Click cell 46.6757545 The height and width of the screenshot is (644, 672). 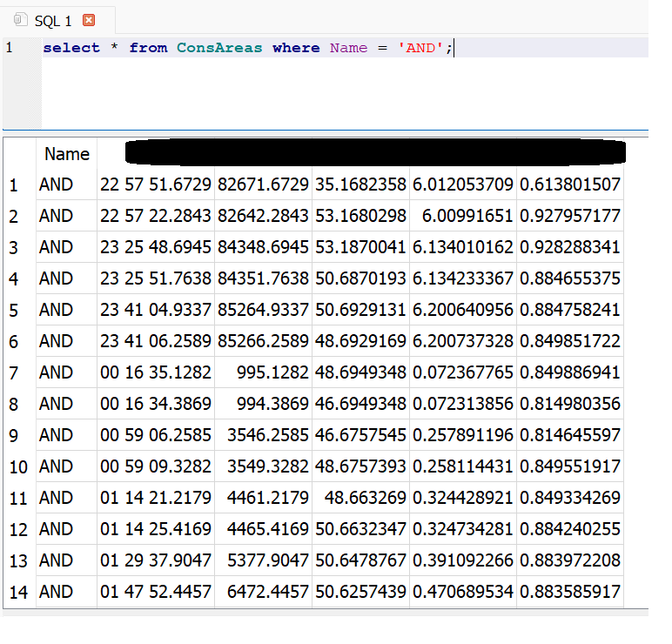pyautogui.click(x=361, y=435)
